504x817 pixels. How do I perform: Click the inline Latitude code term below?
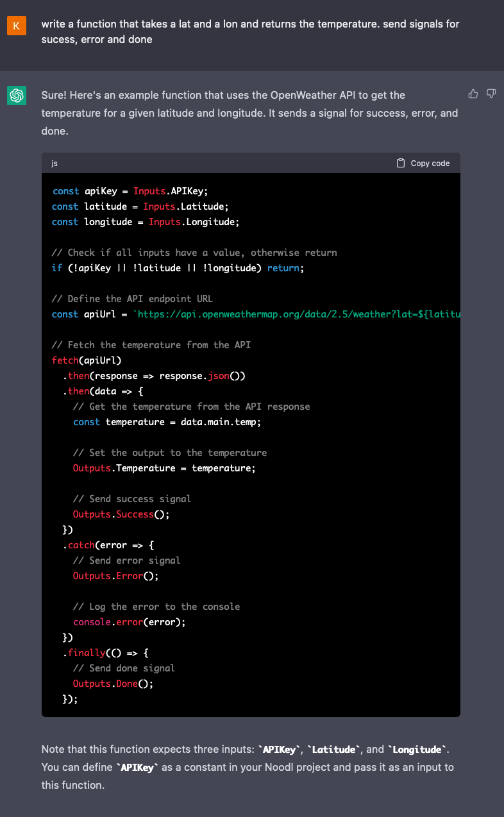point(333,750)
